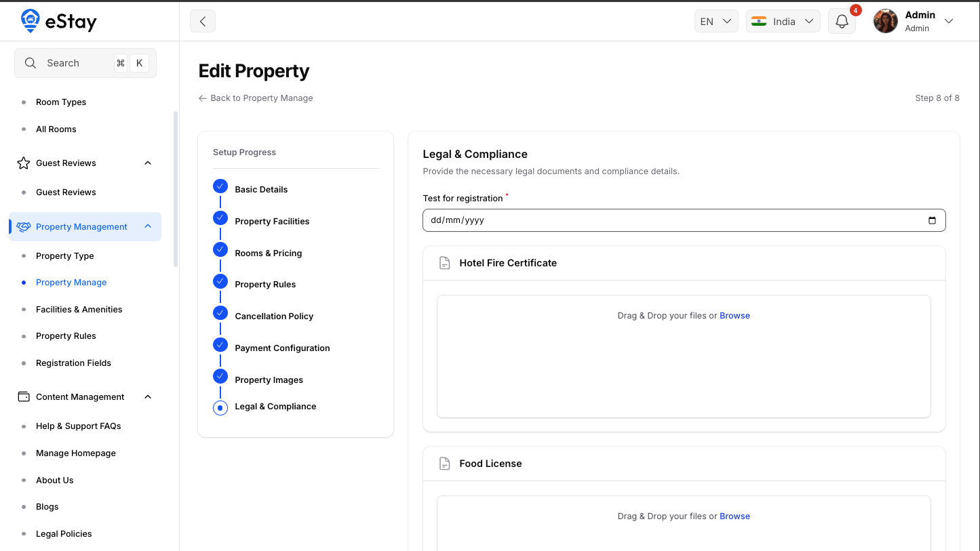Click the Basic Details completed step checkmark
The height and width of the screenshot is (551, 980).
220,186
